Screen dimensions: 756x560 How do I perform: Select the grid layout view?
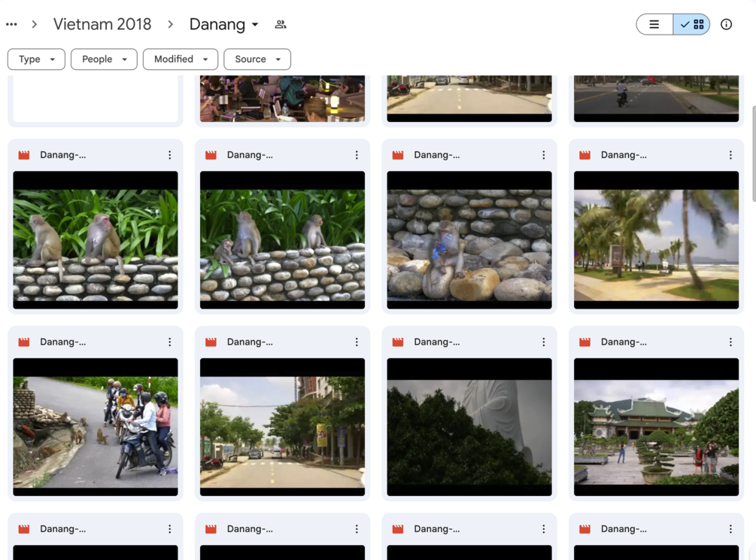tap(692, 24)
